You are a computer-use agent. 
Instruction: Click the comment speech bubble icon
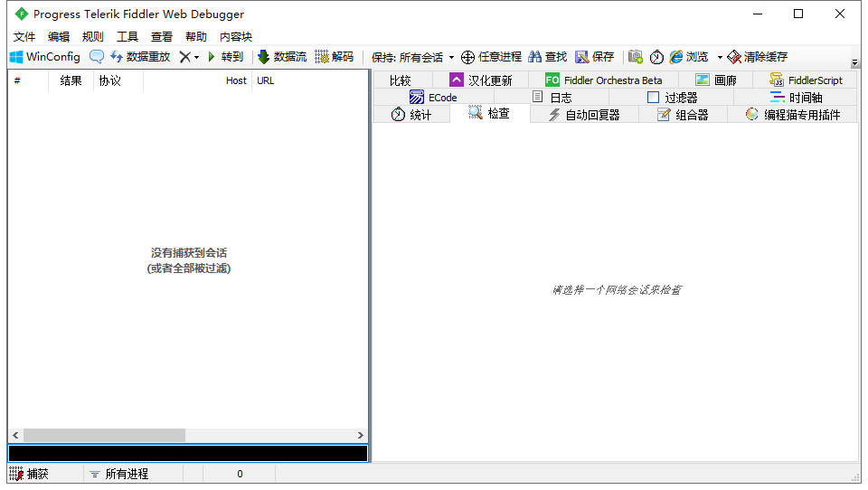click(97, 56)
